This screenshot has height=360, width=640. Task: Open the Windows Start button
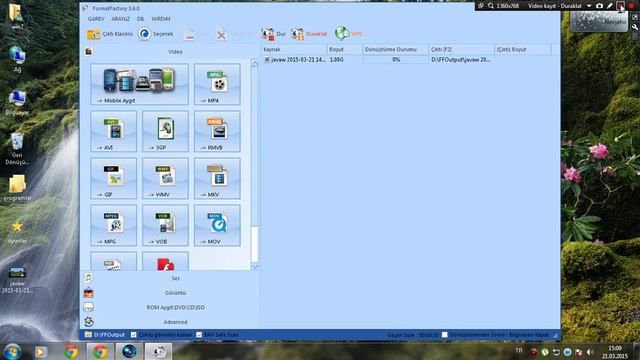point(12,351)
